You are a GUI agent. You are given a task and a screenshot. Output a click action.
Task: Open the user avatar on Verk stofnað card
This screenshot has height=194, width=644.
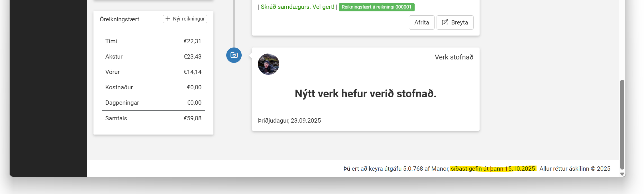(268, 64)
